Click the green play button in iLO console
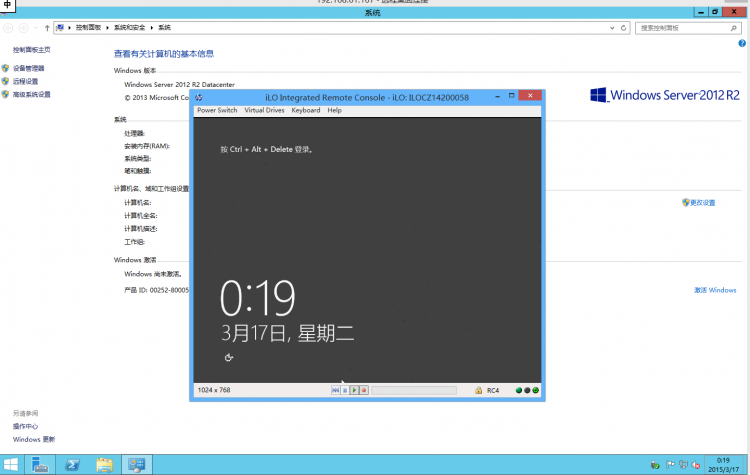 (x=354, y=390)
